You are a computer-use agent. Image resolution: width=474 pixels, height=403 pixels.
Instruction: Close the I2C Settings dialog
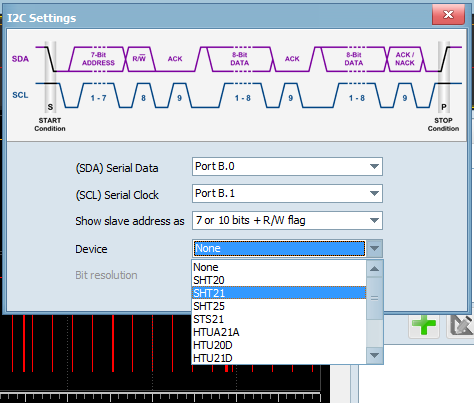click(x=448, y=15)
